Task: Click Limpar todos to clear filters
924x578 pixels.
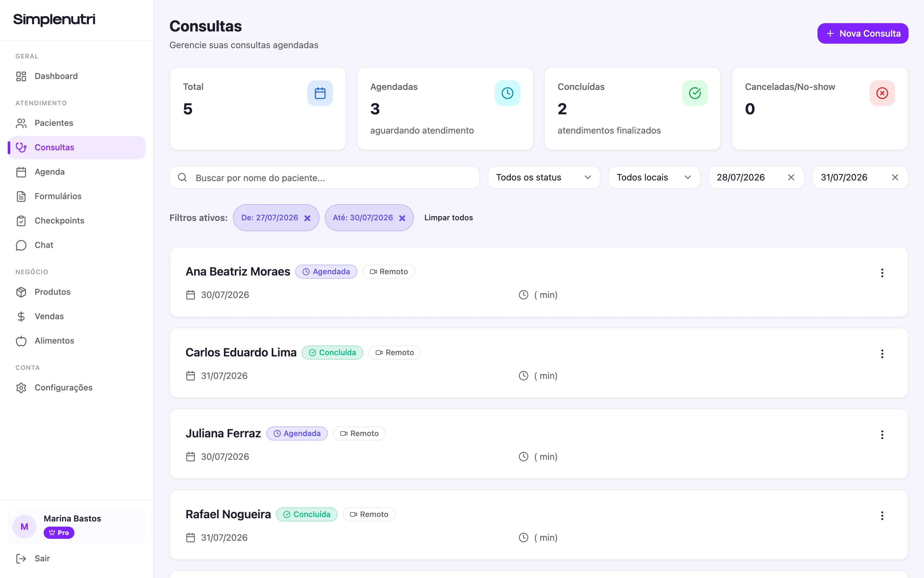Action: click(448, 217)
